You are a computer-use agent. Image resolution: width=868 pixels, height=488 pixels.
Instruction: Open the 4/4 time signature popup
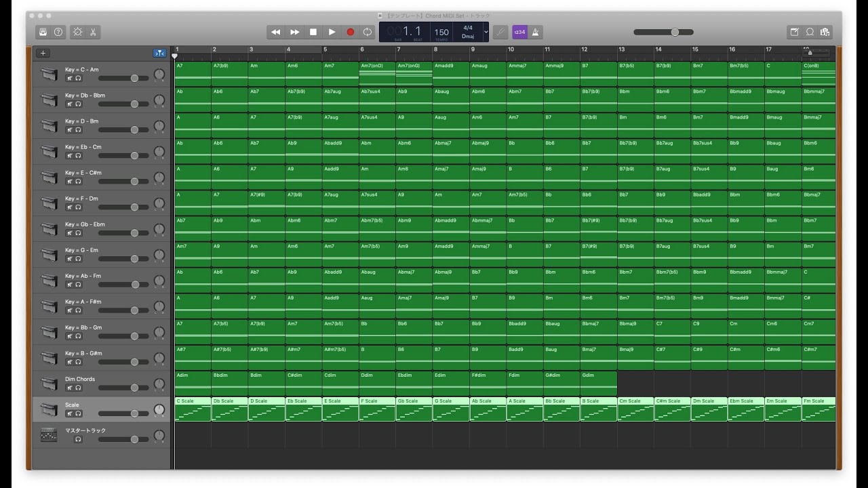[468, 28]
